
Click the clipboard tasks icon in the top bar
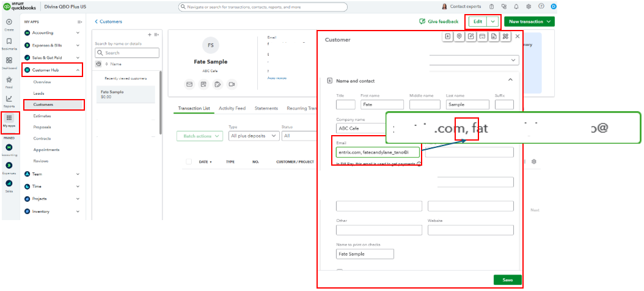click(492, 7)
